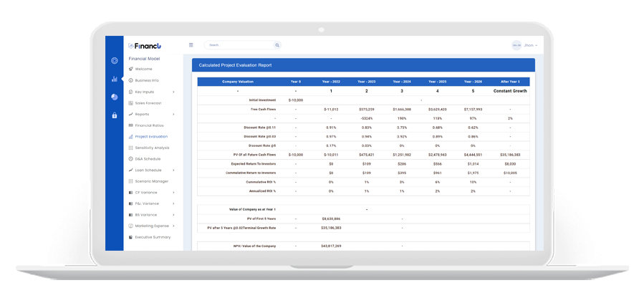Open the Jhon user dropdown
Viewport: 644px width, 303px height.
coord(530,45)
